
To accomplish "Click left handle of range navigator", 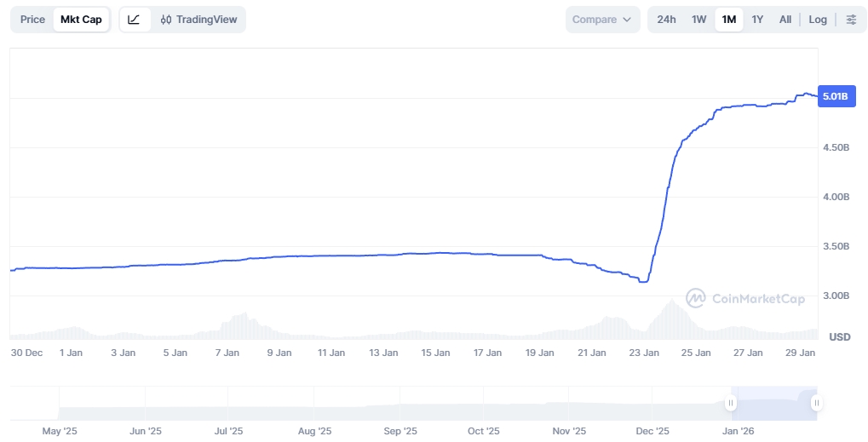I will 731,404.
